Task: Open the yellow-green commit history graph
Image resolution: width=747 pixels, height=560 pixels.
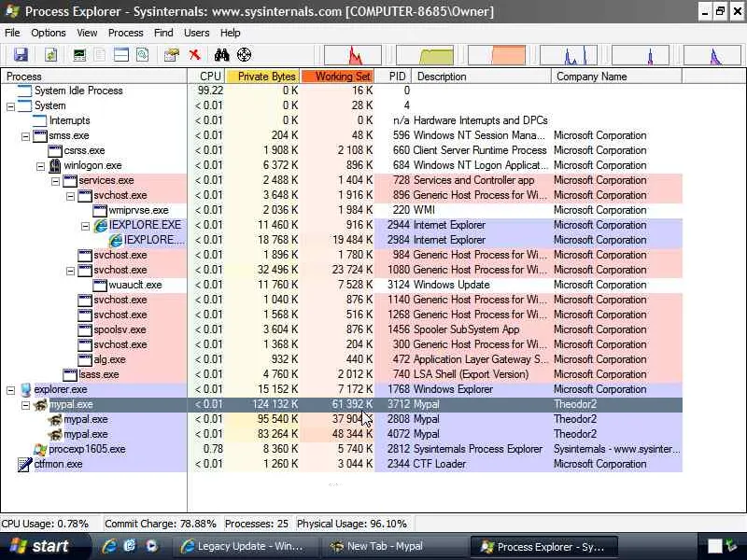Action: [x=425, y=55]
